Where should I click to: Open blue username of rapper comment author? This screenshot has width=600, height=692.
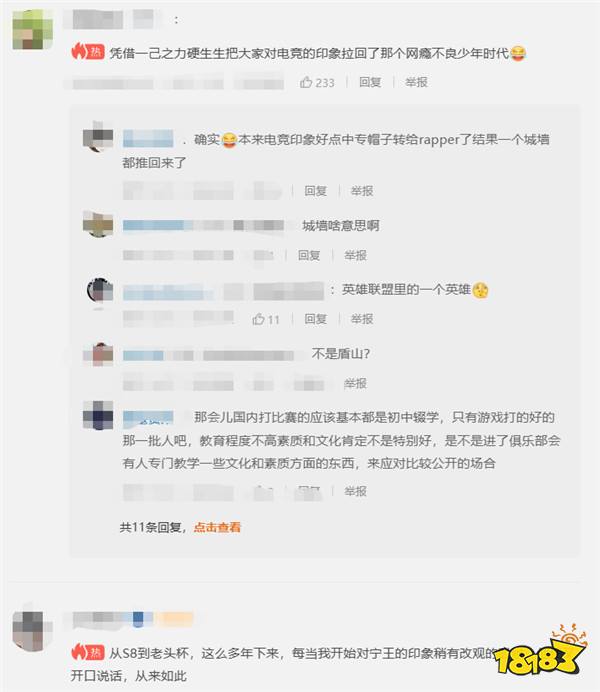tap(148, 139)
